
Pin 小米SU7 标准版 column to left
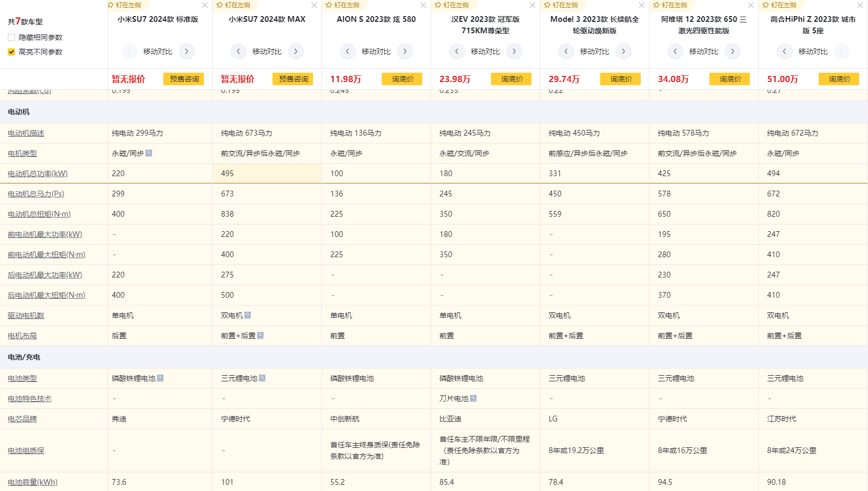click(125, 5)
